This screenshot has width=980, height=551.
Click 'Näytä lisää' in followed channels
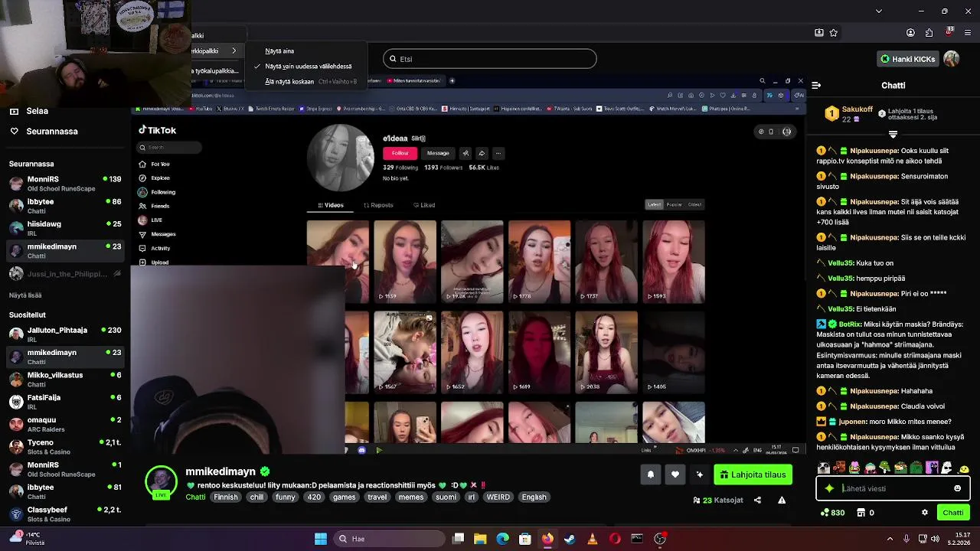point(25,295)
